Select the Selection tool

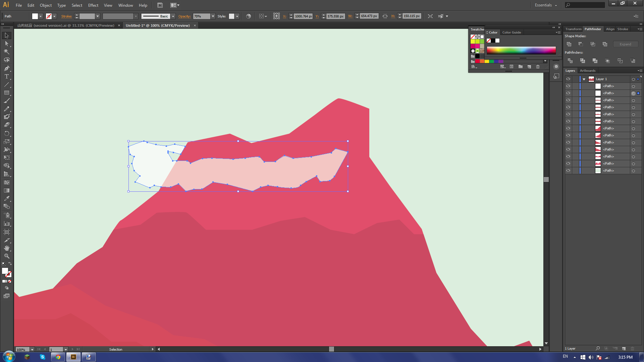point(7,36)
